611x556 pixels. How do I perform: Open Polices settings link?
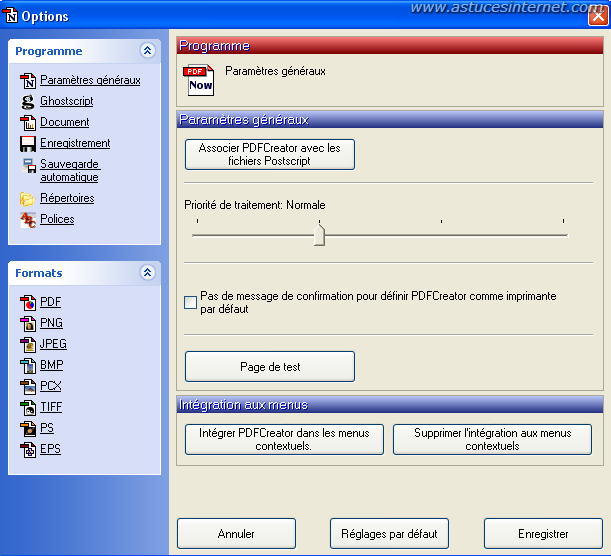tap(57, 219)
